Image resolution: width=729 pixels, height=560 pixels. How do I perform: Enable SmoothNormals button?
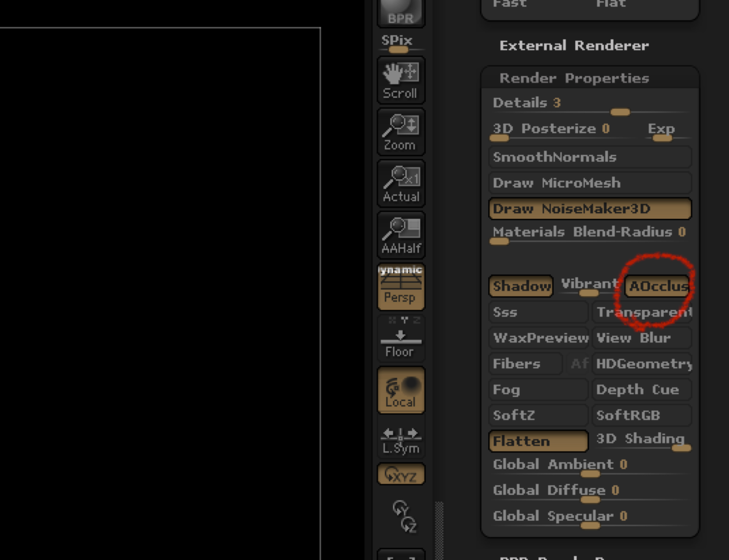(590, 157)
